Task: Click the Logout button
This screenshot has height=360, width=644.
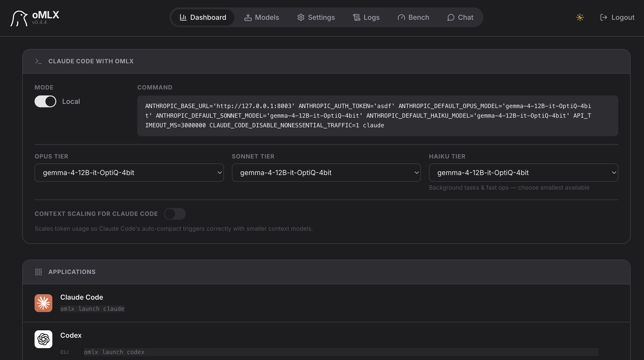Action: 617,17
